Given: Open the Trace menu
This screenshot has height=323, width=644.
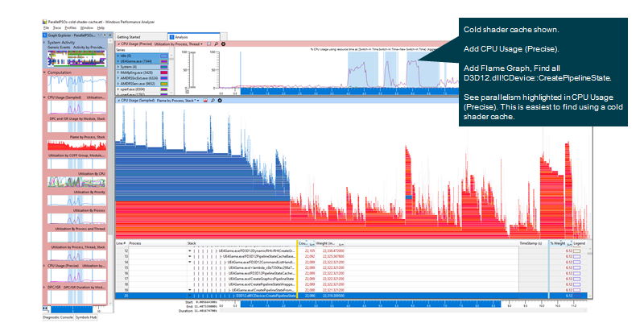Looking at the screenshot, I should click(x=56, y=27).
